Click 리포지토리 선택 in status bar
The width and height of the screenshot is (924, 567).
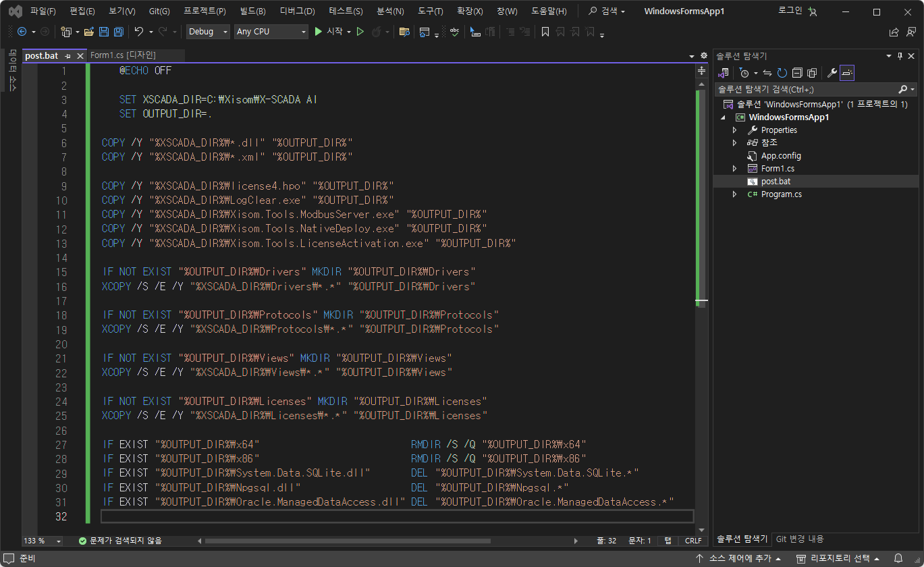pos(840,558)
